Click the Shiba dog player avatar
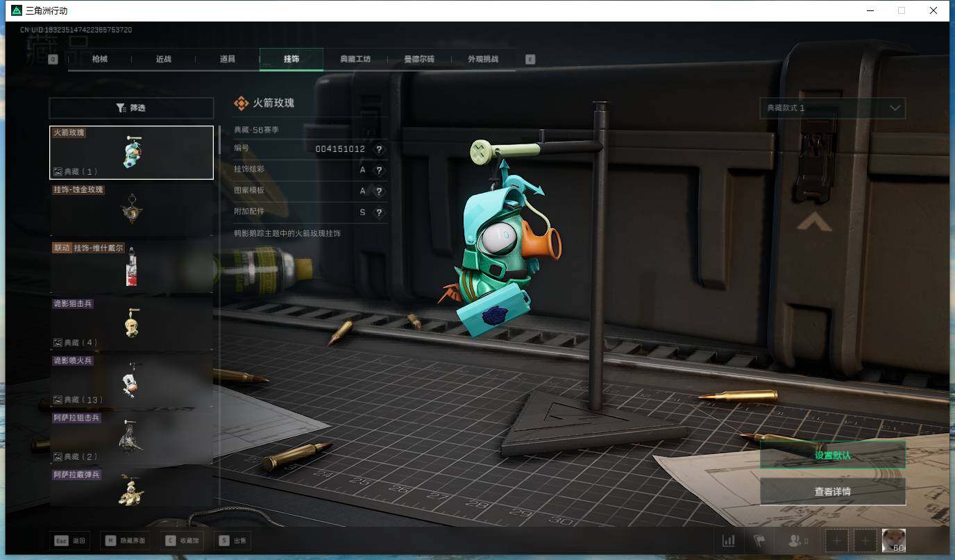The height and width of the screenshot is (560, 955). (x=893, y=541)
